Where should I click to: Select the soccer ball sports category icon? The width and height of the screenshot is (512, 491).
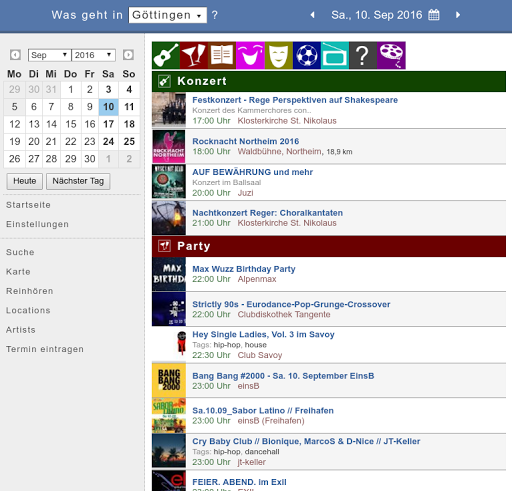tap(307, 55)
